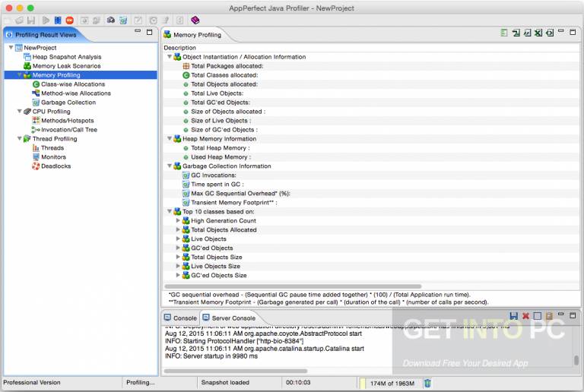Select the Total Classes allocated row
Image resolution: width=584 pixels, height=392 pixels.
coord(370,75)
